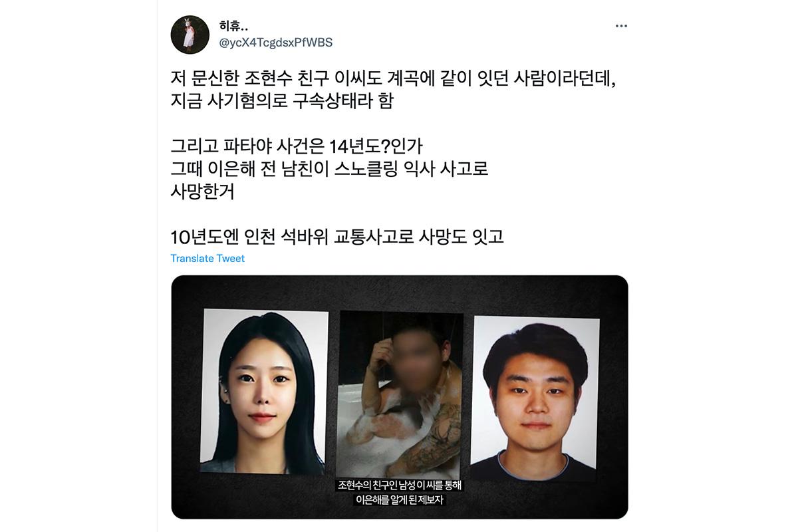Image resolution: width=798 pixels, height=532 pixels.
Task: Open the tweet's three-dot more options menu
Action: coord(621,26)
